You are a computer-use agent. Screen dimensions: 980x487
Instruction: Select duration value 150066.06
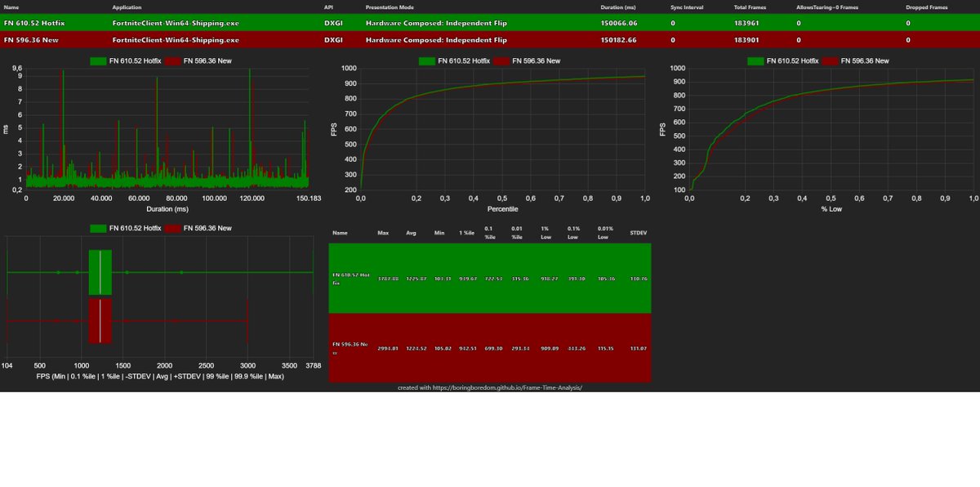point(618,23)
